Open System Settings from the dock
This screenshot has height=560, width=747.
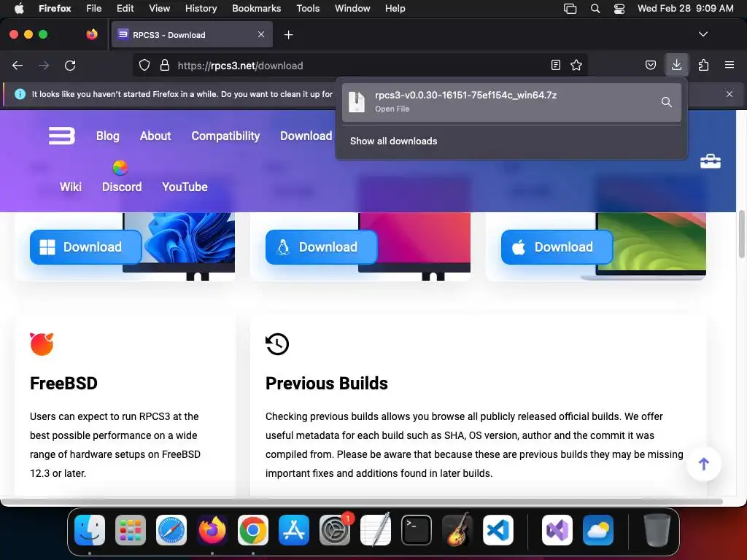point(334,530)
